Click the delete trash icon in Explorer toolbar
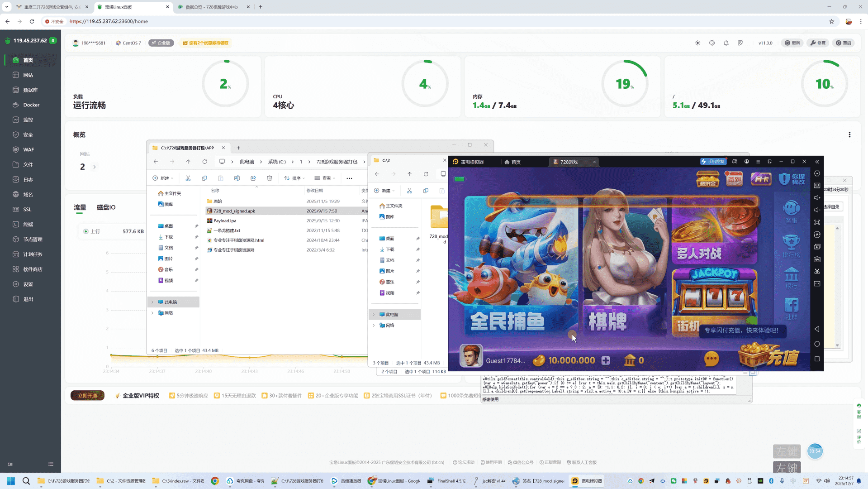 [x=270, y=178]
